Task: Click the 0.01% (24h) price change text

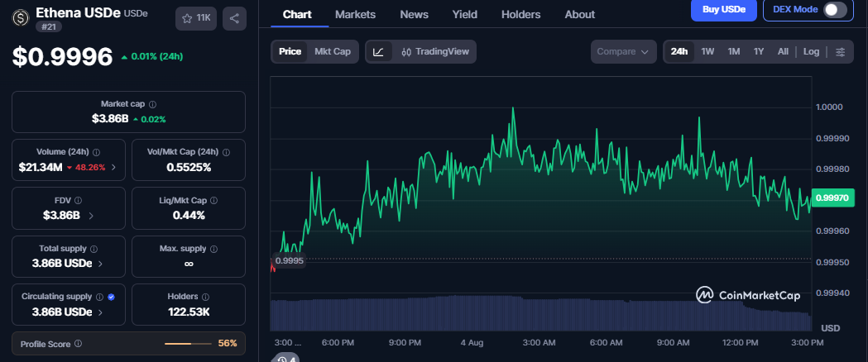Action: click(156, 56)
